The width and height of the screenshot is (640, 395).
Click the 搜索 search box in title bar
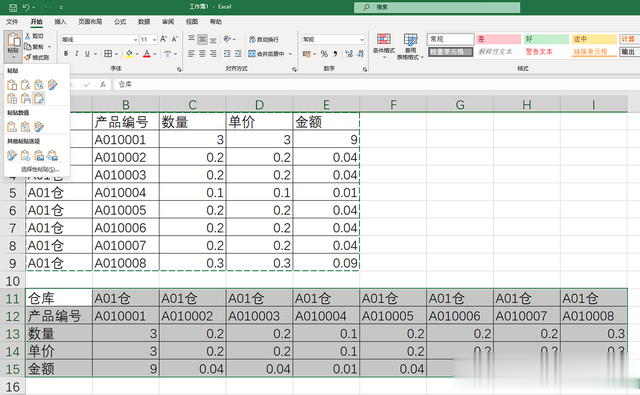[x=437, y=7]
